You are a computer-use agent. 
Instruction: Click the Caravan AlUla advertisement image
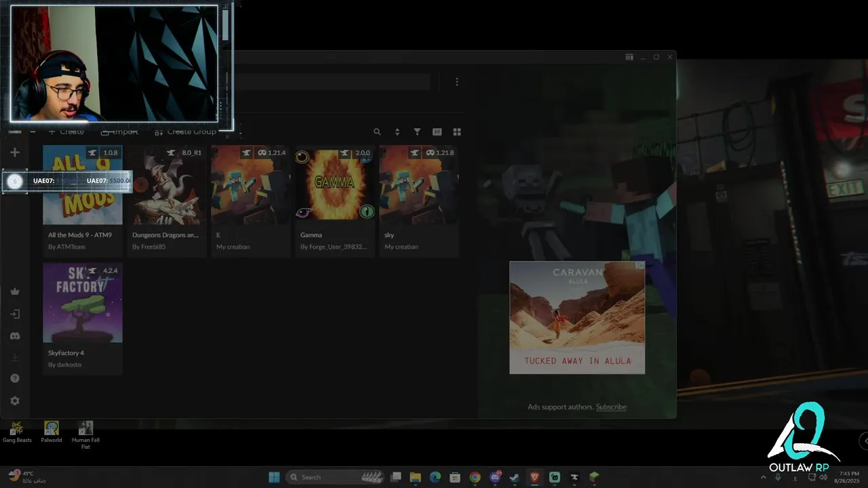click(577, 317)
